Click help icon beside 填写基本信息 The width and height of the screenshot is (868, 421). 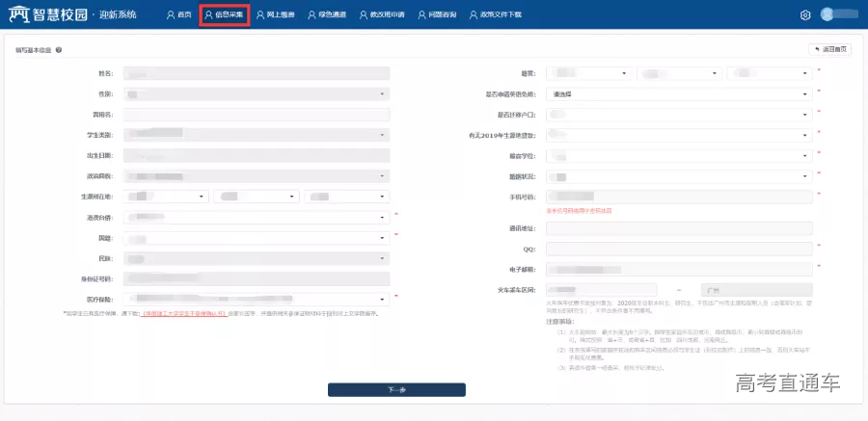[x=59, y=49]
